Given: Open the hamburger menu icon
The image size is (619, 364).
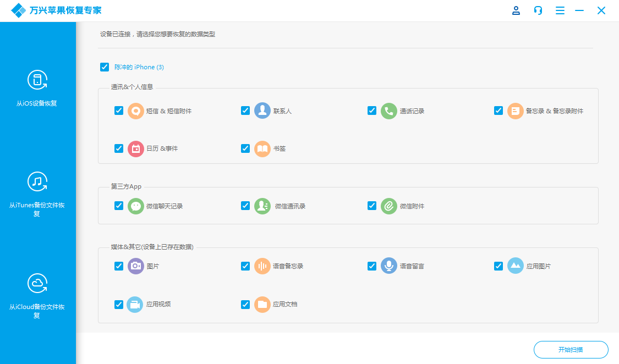Looking at the screenshot, I should [560, 10].
